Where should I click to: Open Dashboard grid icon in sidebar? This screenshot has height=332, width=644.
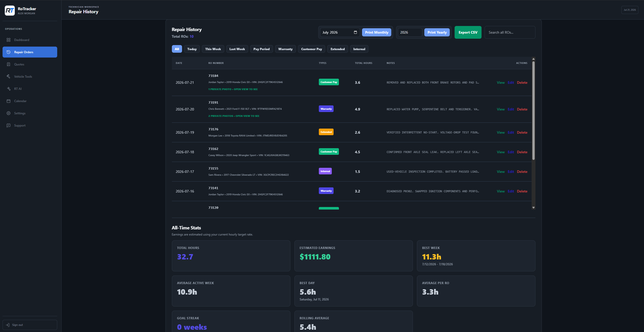pyautogui.click(x=8, y=40)
